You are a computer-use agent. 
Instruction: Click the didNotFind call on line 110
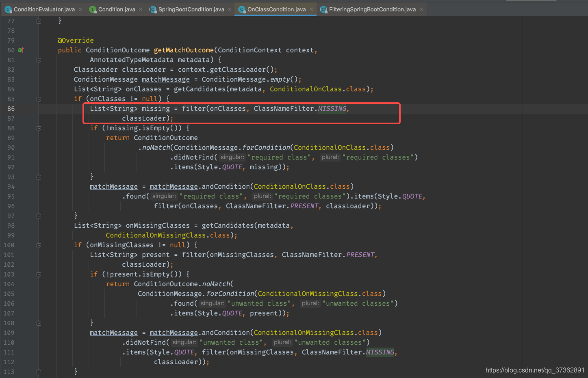click(146, 342)
